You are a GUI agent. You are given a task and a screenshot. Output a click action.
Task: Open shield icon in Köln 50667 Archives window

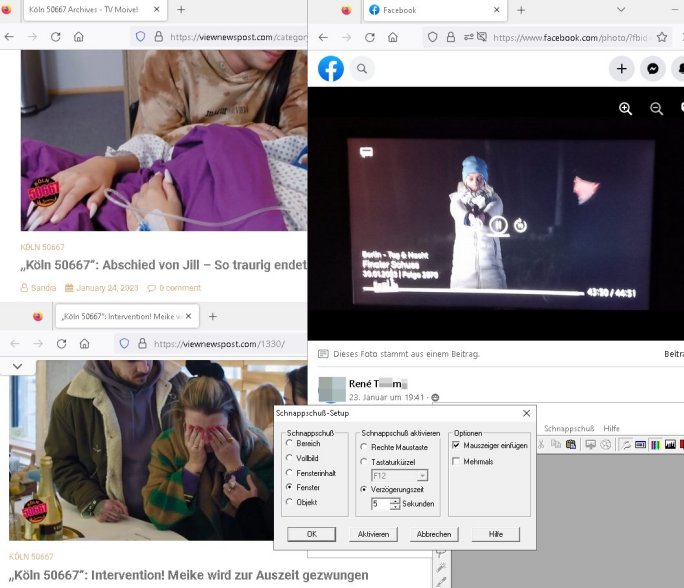(140, 37)
